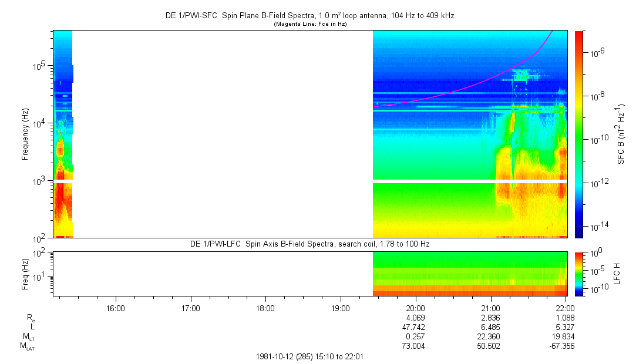Click the DE 1/PWI-SFC plot title
This screenshot has height=364, width=636.
309,16
